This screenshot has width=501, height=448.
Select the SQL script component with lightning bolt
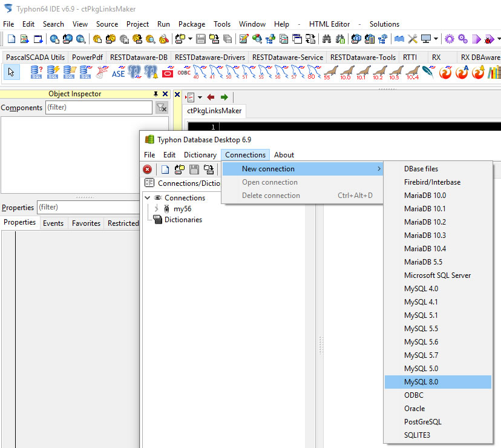[53, 72]
